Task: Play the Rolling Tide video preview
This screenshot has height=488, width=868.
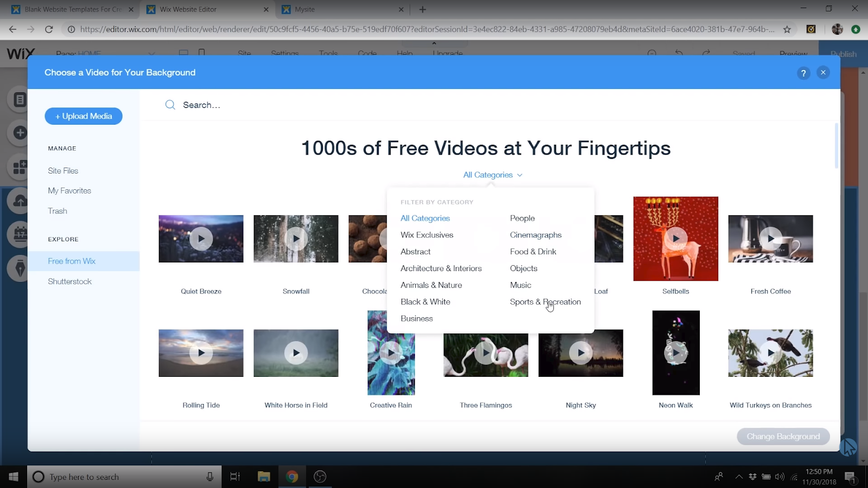Action: [201, 353]
